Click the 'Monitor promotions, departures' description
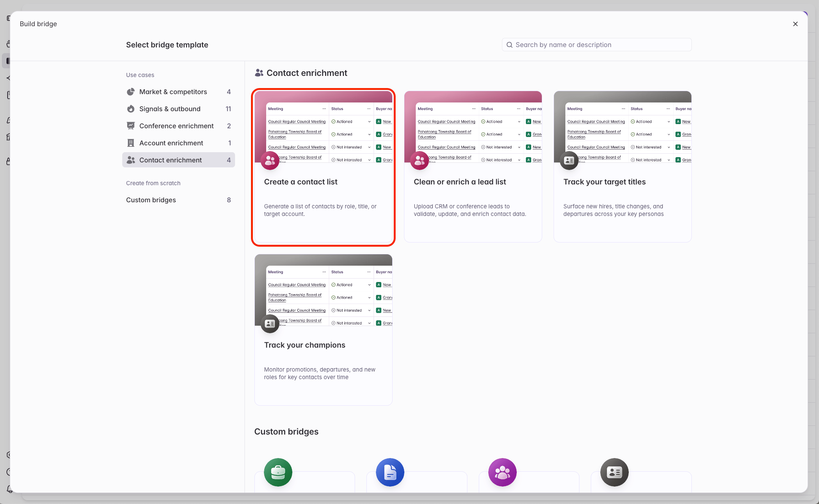819x504 pixels. (x=320, y=373)
